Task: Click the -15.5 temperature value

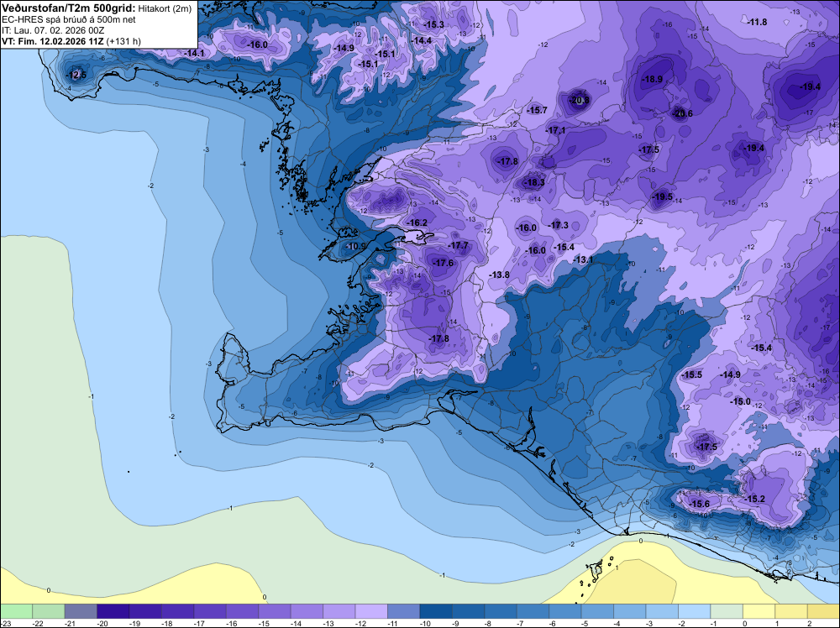Action: click(691, 374)
